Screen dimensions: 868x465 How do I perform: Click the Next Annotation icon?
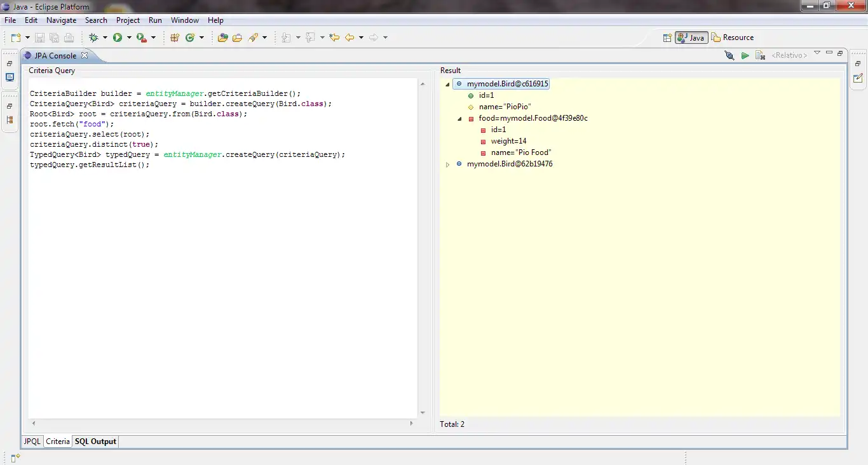(x=287, y=38)
